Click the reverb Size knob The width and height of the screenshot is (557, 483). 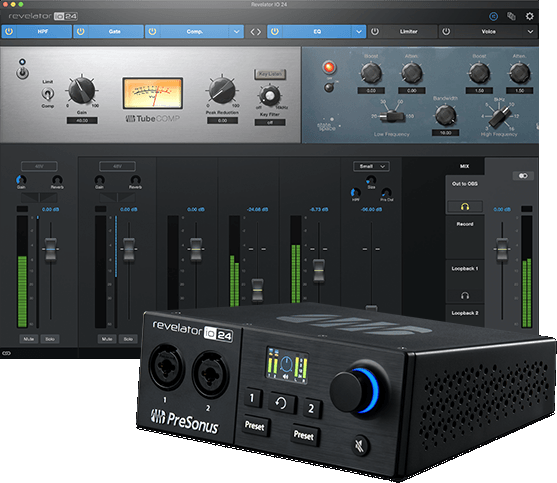(x=371, y=180)
